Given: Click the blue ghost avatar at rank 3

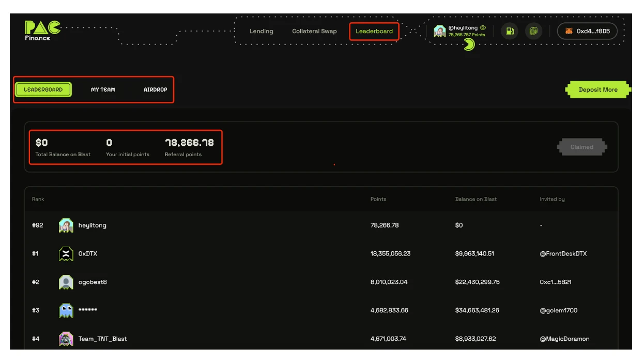Looking at the screenshot, I should click(x=66, y=311).
